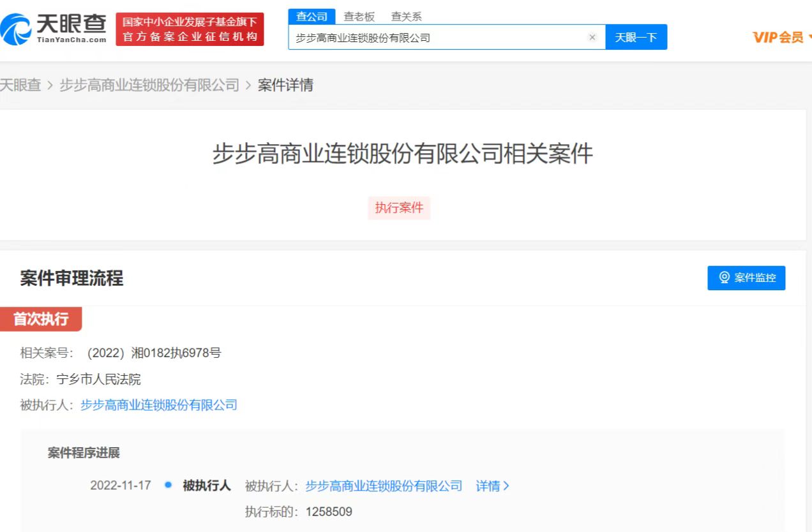Switch to the 查老板 tab
Viewport: 812px width, 532px height.
[x=359, y=17]
